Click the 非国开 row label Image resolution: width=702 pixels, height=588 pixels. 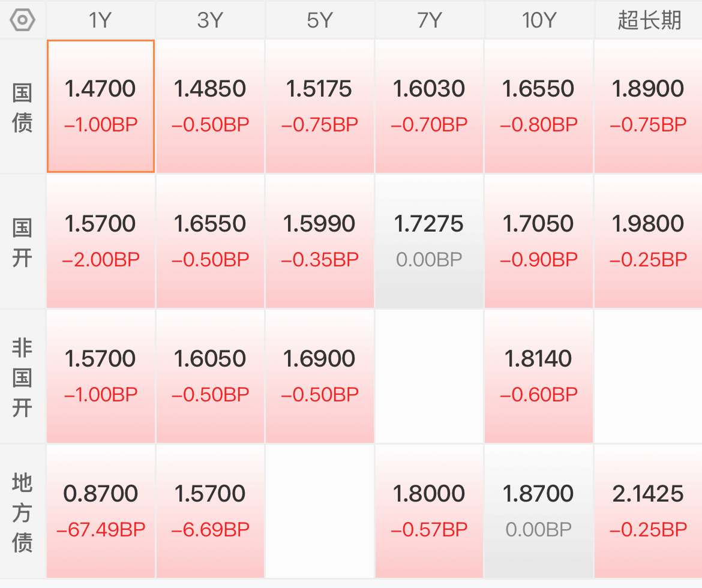coord(22,377)
